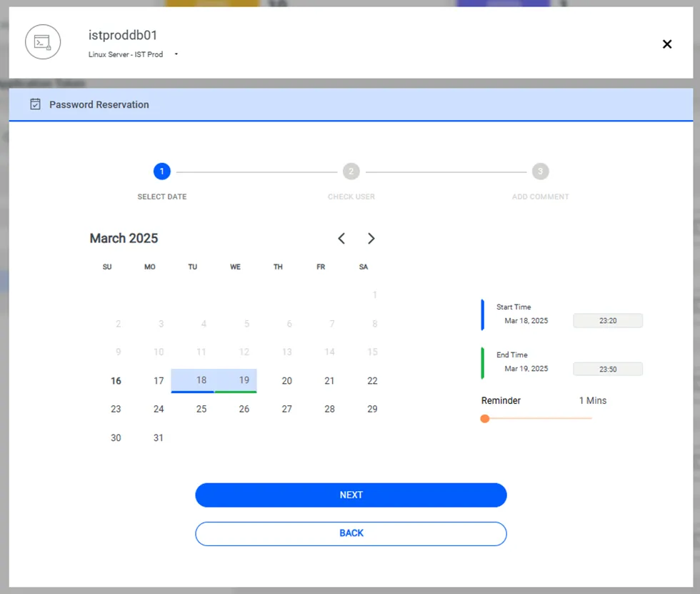Image resolution: width=700 pixels, height=594 pixels.
Task: Select March 18 start date
Action: [192, 380]
